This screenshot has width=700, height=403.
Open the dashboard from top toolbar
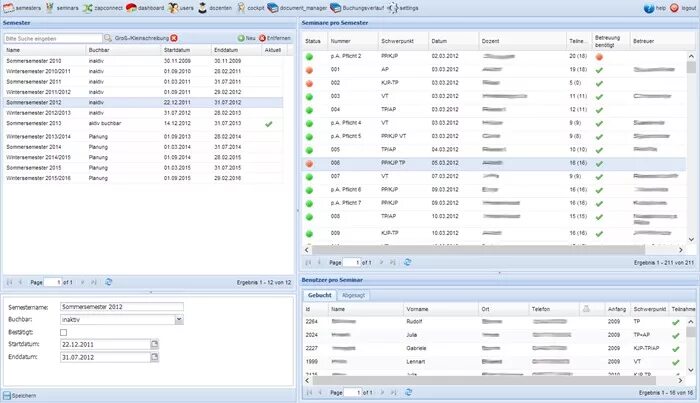(x=145, y=8)
